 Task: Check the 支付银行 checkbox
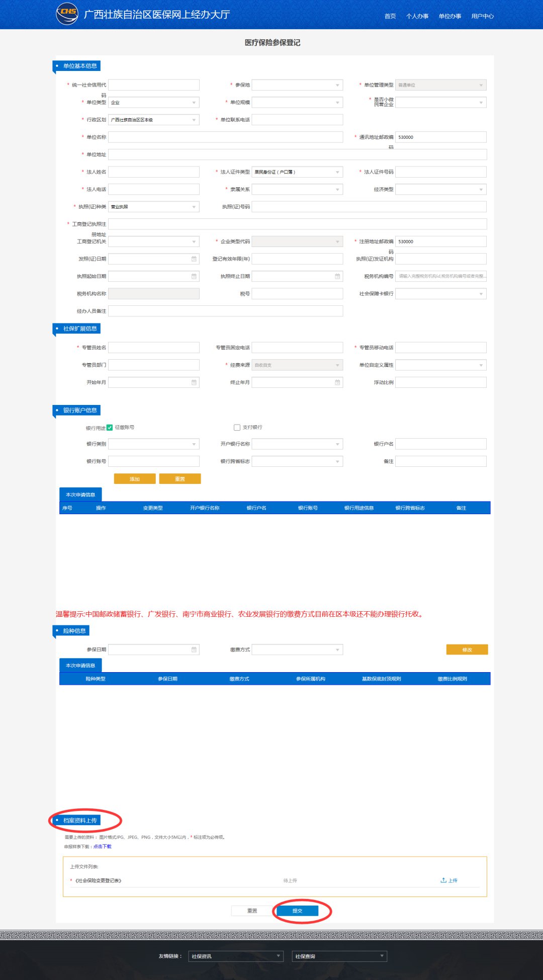pos(237,428)
